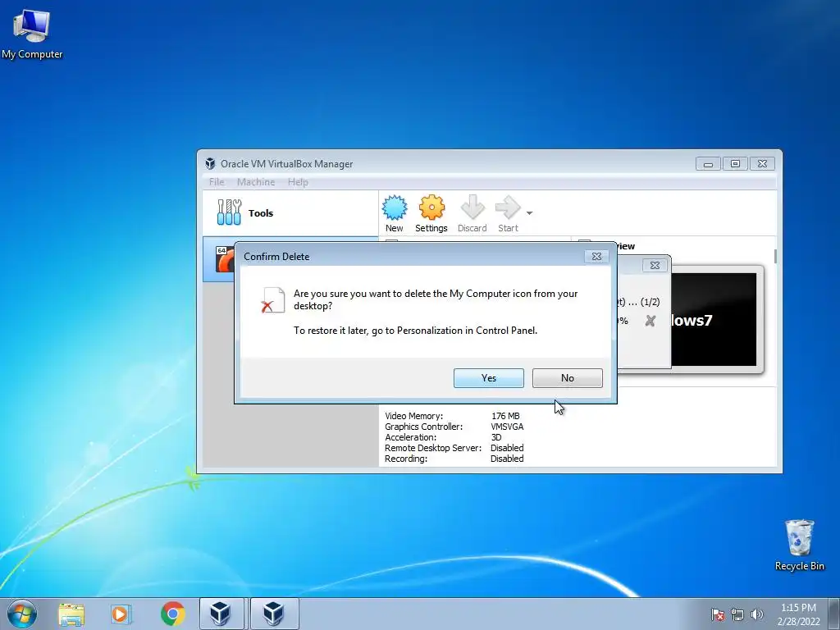Viewport: 840px width, 630px height.
Task: Open the Windows Start orb
Action: point(22,614)
